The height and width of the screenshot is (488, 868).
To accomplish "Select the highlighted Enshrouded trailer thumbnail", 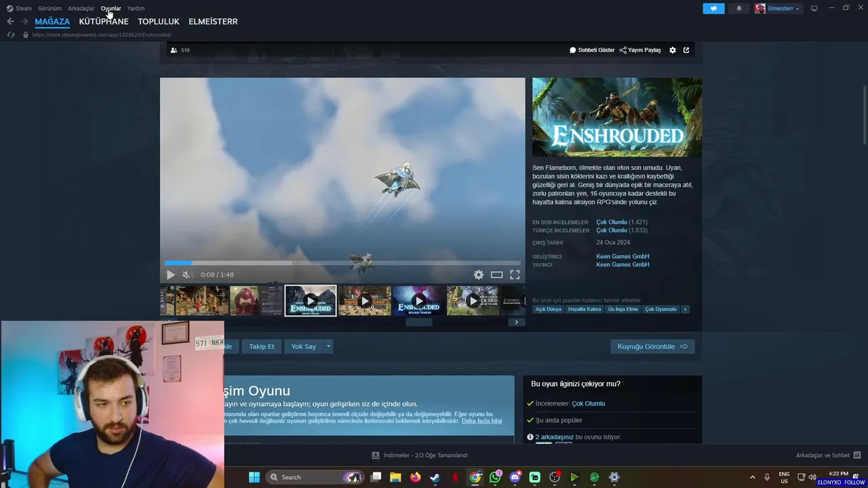I will coord(311,300).
